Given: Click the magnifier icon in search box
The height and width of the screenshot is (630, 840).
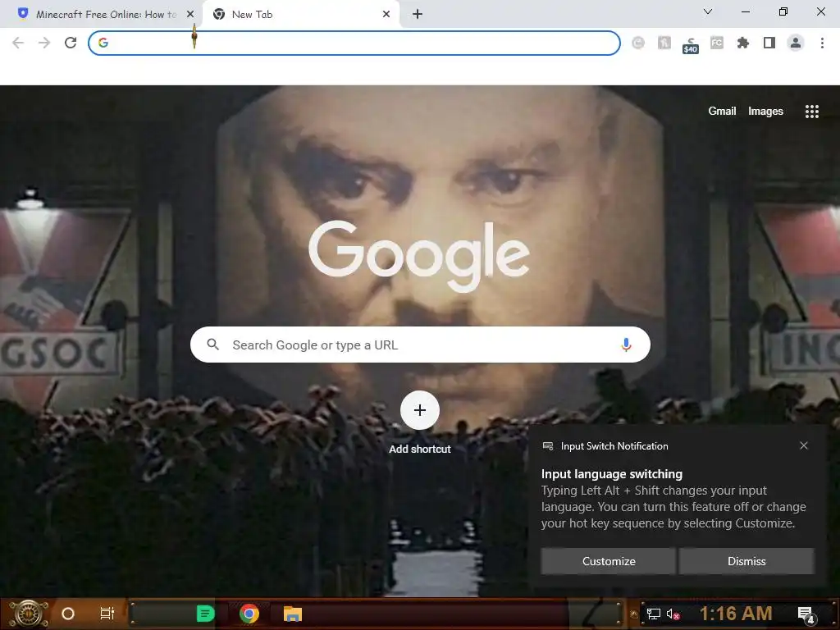Looking at the screenshot, I should (212, 345).
